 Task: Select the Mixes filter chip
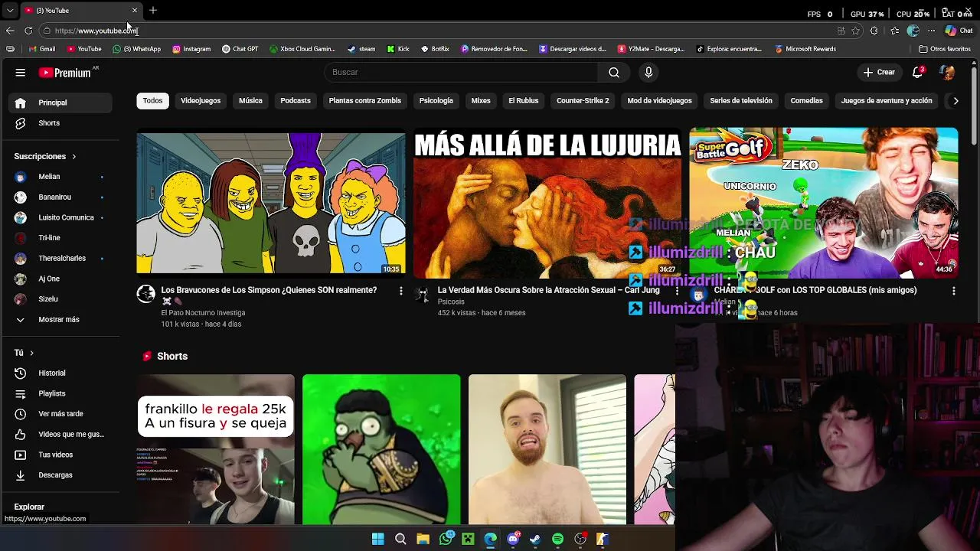pos(481,100)
